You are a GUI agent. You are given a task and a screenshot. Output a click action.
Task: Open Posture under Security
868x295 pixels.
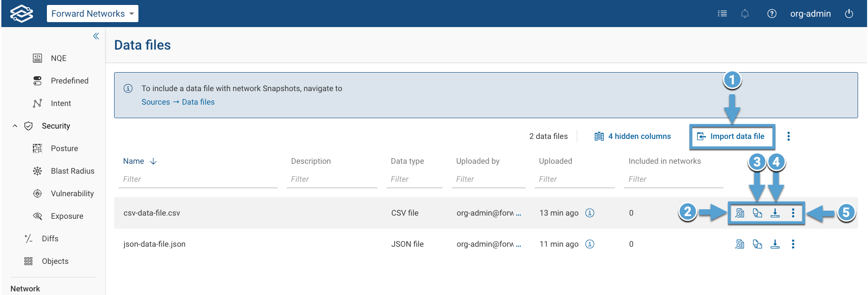(64, 148)
